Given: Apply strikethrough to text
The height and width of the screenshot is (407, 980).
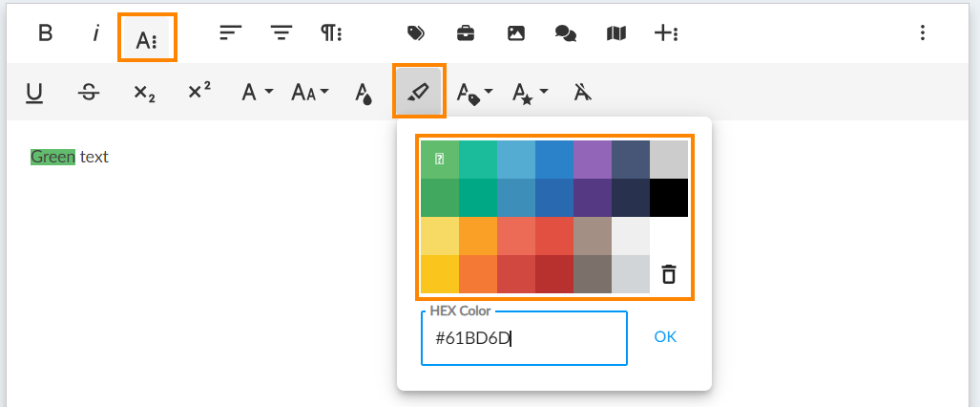Looking at the screenshot, I should [x=89, y=92].
